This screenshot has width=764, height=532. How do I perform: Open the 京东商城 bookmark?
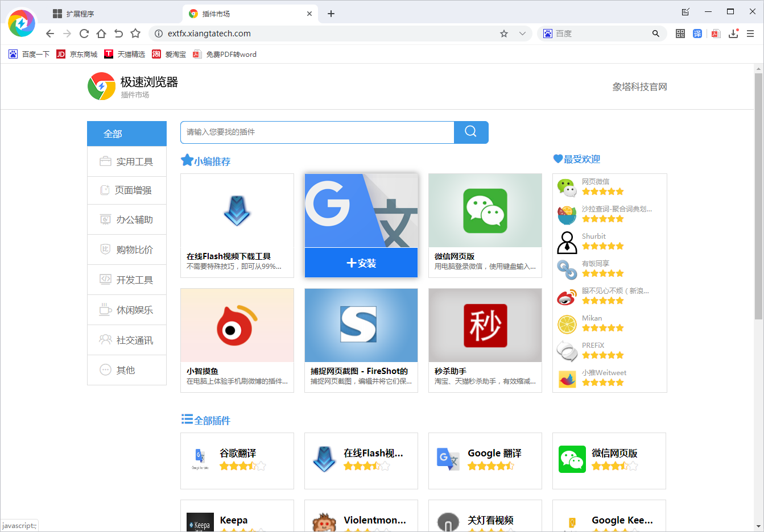[x=77, y=54]
